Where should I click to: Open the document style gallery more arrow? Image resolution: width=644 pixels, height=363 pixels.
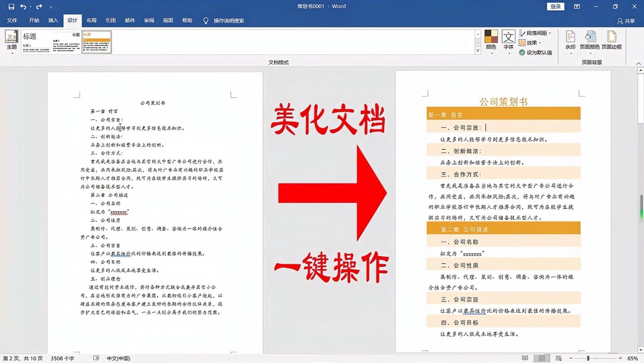(x=477, y=50)
